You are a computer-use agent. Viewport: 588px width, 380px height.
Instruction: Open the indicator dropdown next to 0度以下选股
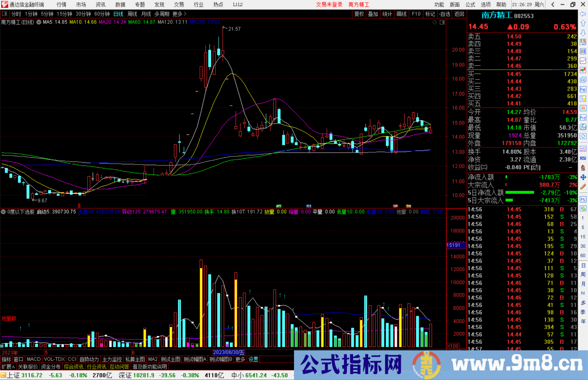point(3,212)
